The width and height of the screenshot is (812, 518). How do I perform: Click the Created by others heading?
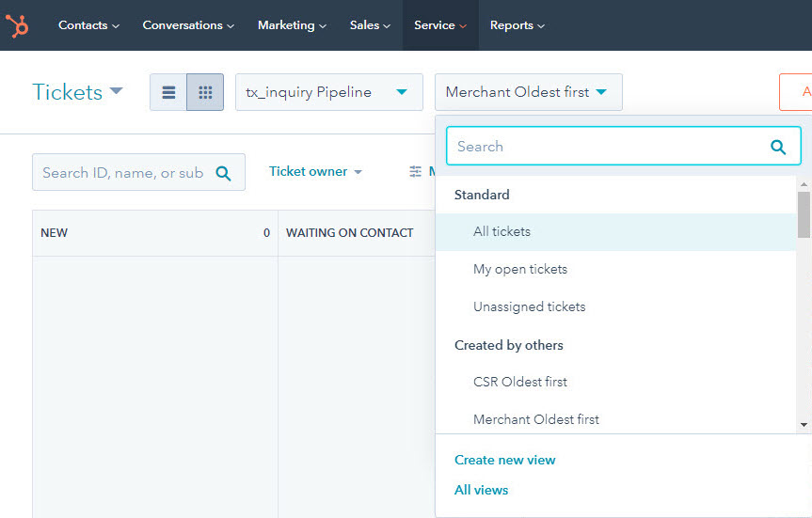coord(508,345)
